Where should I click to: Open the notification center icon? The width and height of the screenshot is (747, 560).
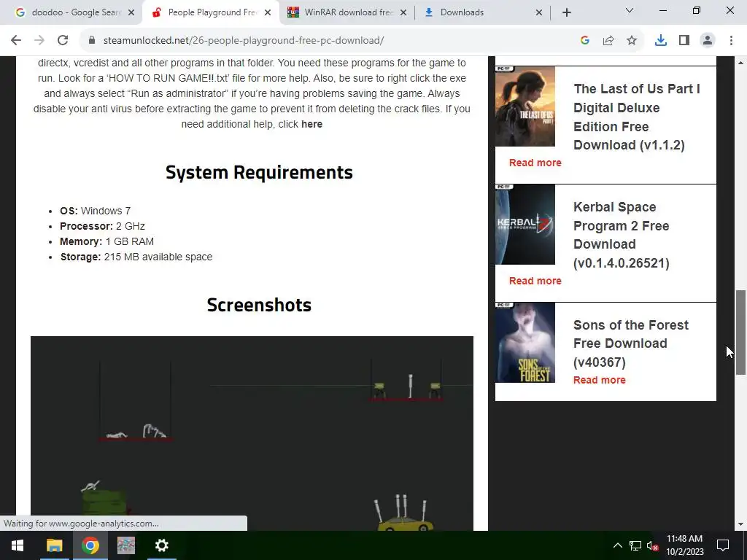[x=723, y=545]
